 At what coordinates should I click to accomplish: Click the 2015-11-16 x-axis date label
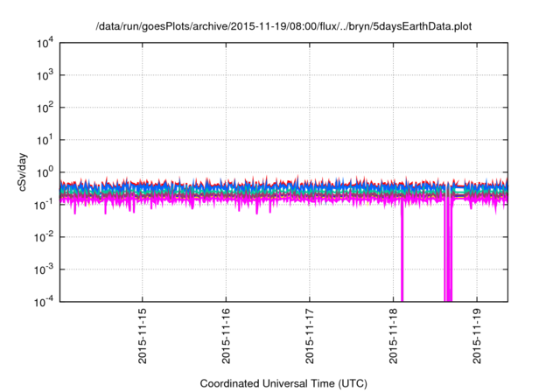(x=226, y=336)
